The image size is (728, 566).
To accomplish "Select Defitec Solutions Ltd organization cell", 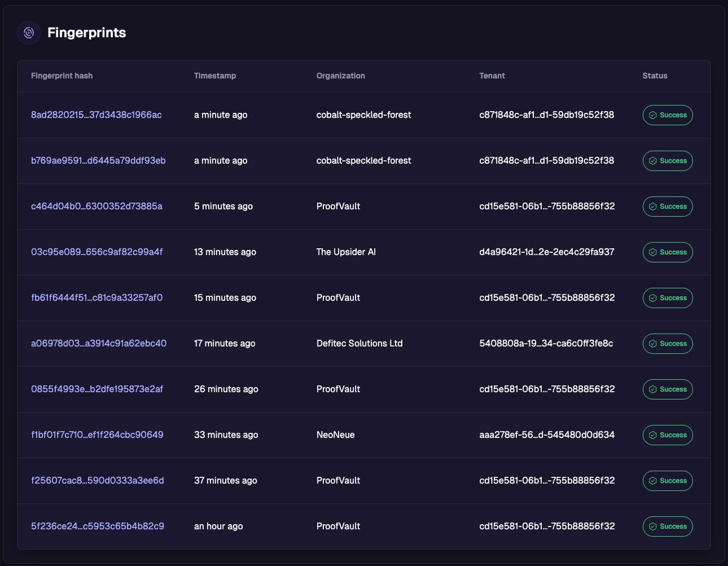I will click(360, 343).
